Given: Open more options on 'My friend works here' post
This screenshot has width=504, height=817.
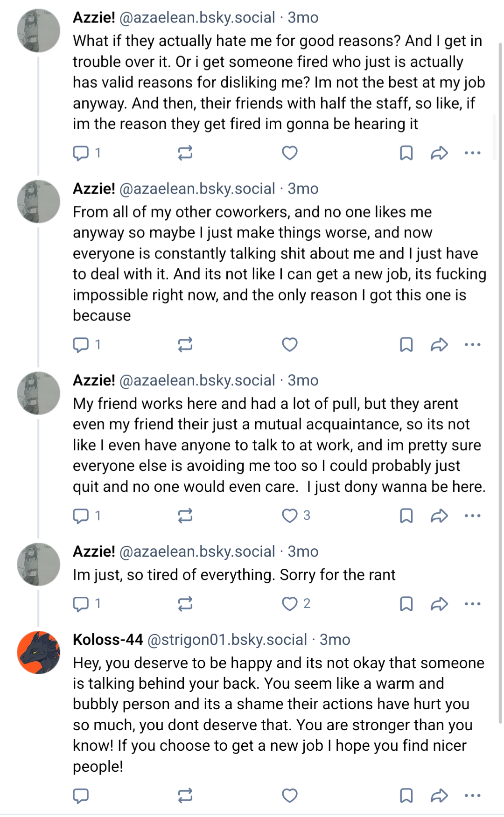Looking at the screenshot, I should point(472,516).
